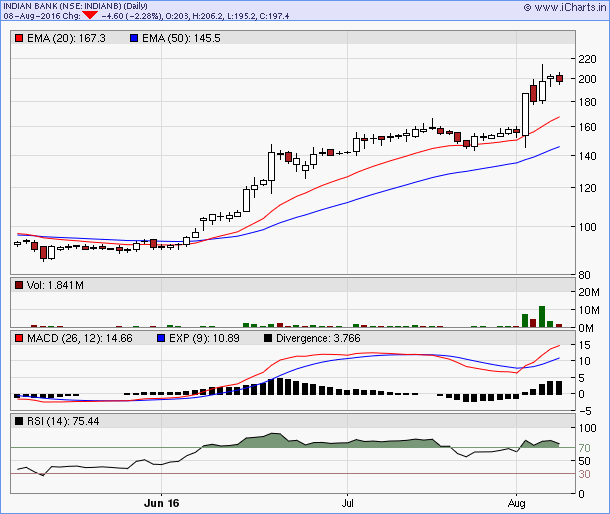The width and height of the screenshot is (610, 514).
Task: Click the 'Divergence: 3.766' label
Action: point(318,338)
